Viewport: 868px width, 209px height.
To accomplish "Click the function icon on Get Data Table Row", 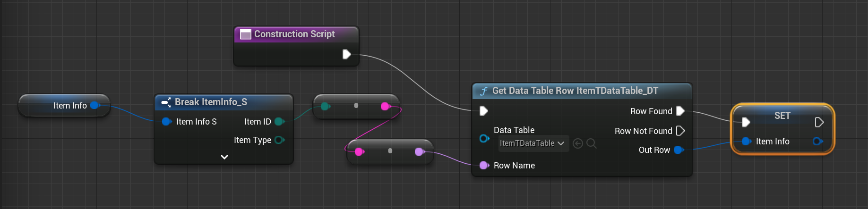I will pos(484,91).
